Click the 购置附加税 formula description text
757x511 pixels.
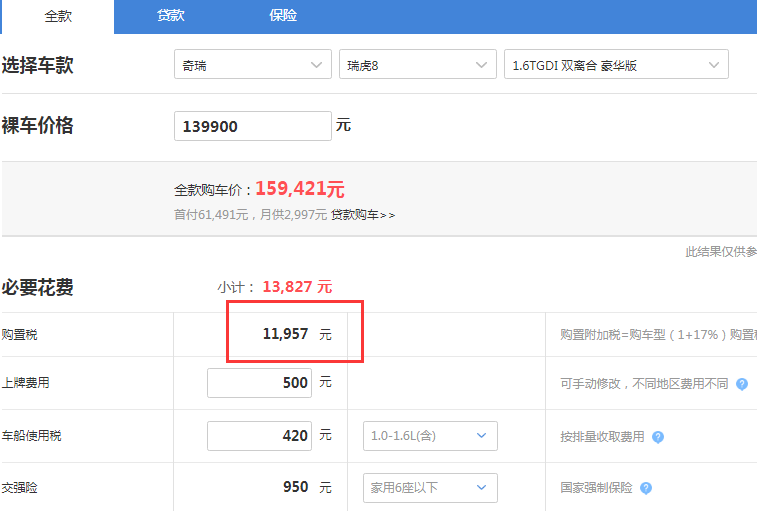click(659, 335)
